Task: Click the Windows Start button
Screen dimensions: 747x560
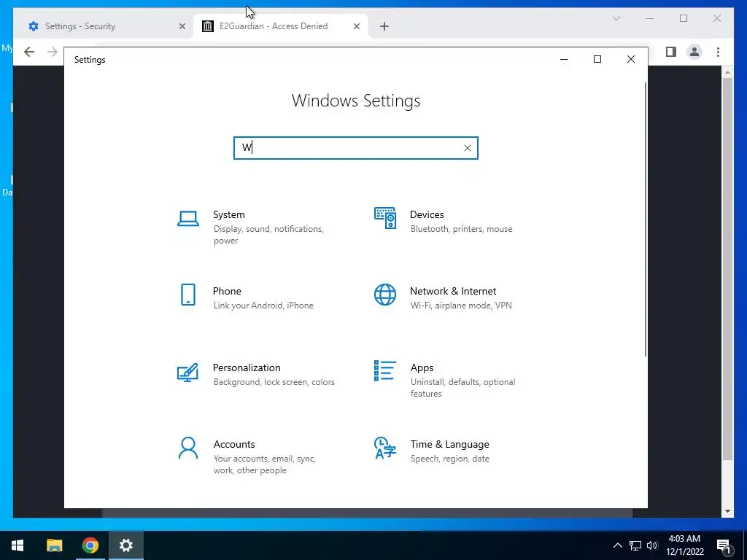Action: (x=18, y=545)
